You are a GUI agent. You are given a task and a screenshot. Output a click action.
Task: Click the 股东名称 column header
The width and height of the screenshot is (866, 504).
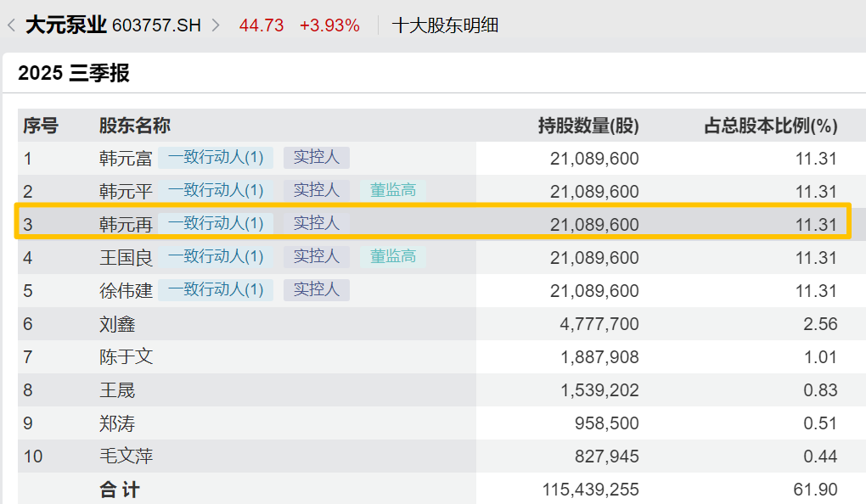point(135,126)
